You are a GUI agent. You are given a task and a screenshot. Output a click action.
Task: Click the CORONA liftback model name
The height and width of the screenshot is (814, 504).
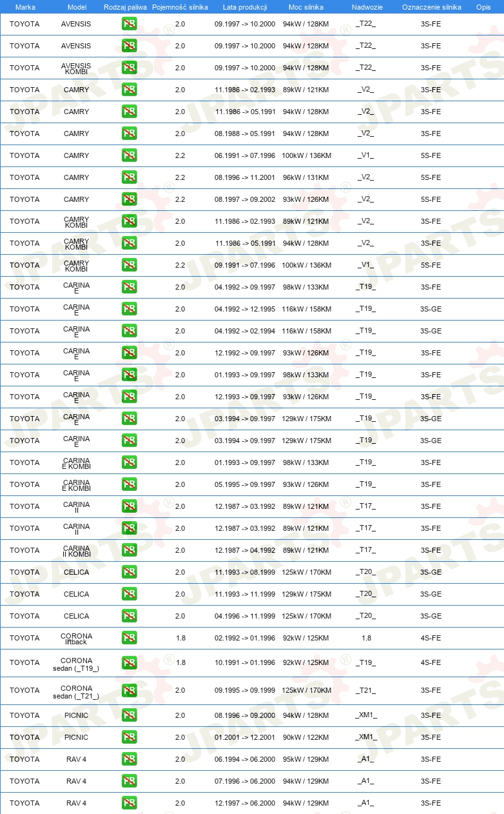(76, 638)
